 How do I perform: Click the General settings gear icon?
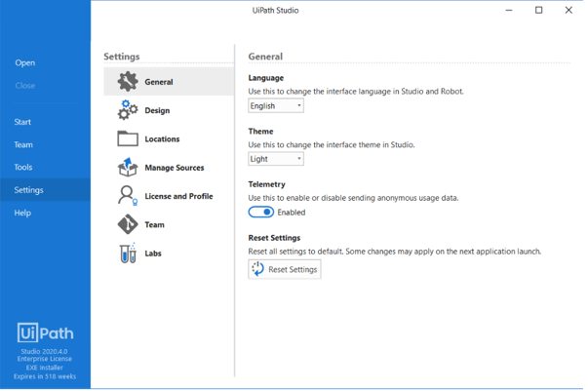point(128,81)
